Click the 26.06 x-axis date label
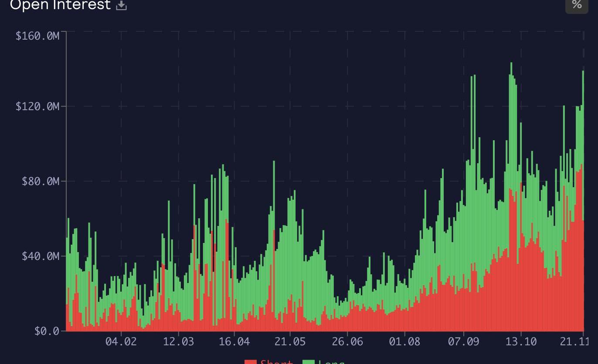The width and height of the screenshot is (598, 364). [347, 341]
